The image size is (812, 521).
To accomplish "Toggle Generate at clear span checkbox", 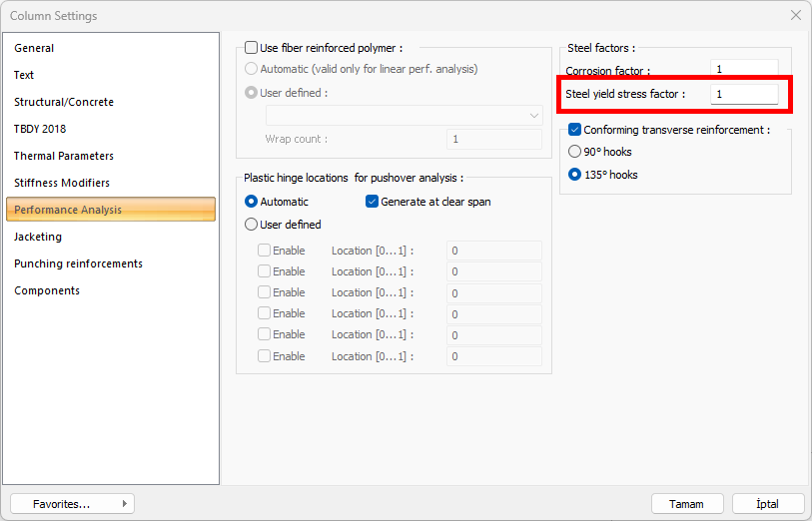I will pyautogui.click(x=373, y=202).
